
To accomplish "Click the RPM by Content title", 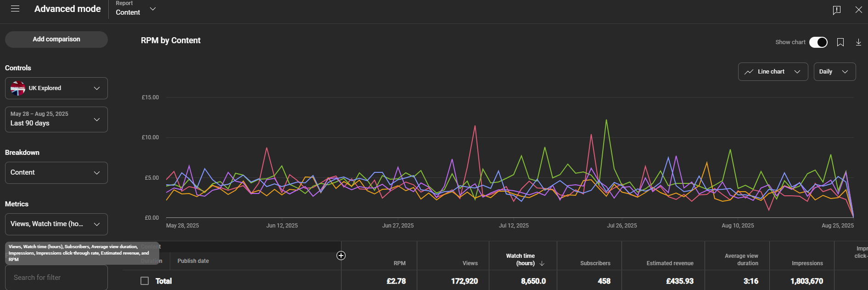I will click(x=171, y=40).
